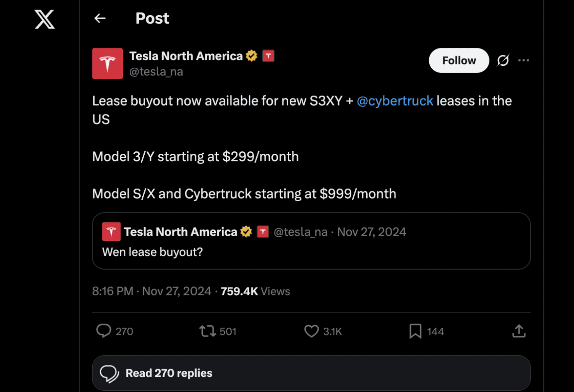Click the back arrow next to Post
574x392 pixels.
[x=100, y=18]
